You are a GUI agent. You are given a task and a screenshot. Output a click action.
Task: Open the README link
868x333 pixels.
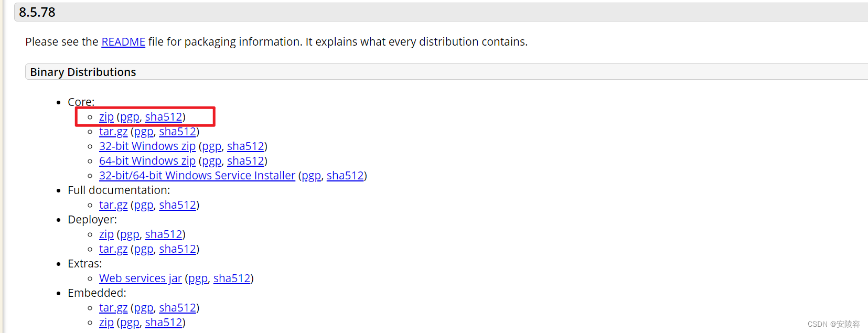tap(123, 42)
